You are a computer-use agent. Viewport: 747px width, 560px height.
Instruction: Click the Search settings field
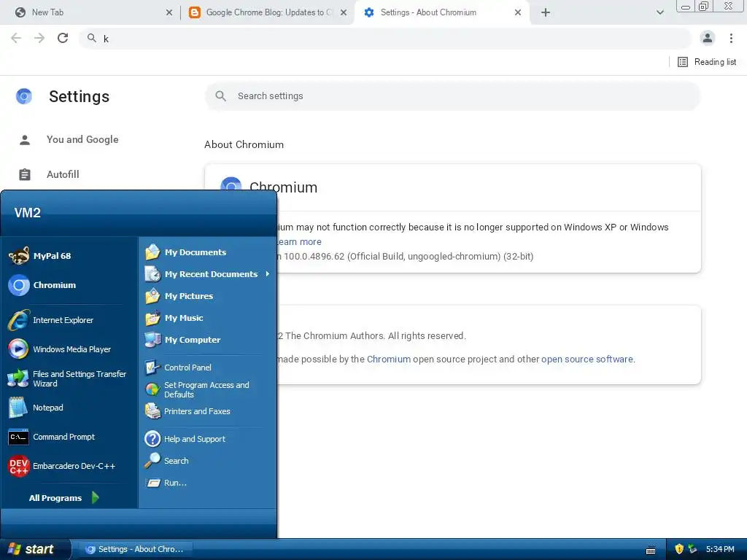coord(452,96)
